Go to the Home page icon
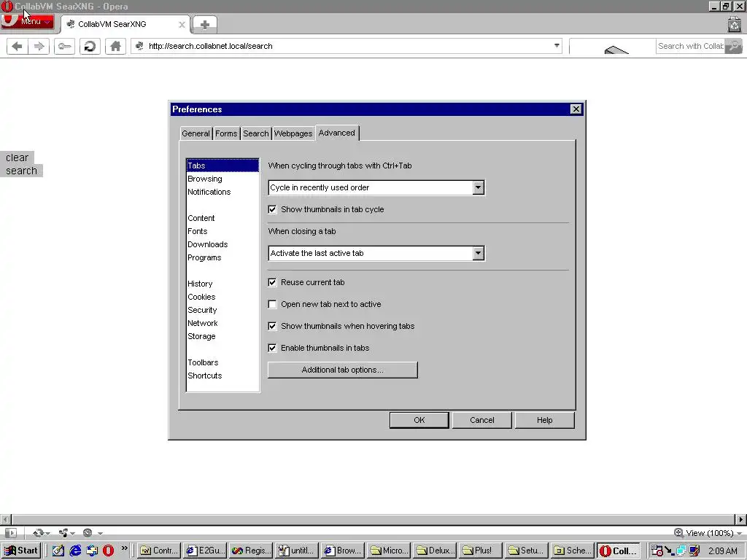 [115, 46]
